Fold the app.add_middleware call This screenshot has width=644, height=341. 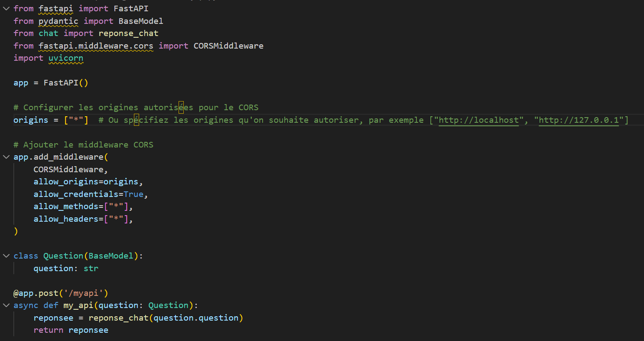(x=6, y=157)
